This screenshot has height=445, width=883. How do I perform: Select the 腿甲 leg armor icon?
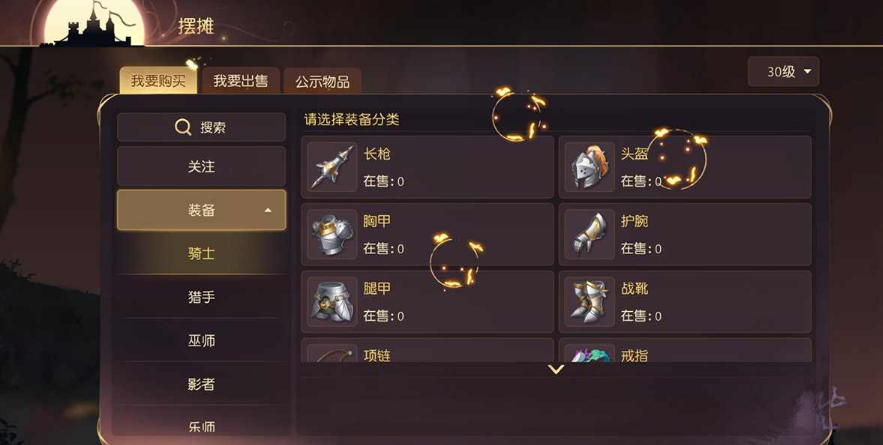(x=333, y=302)
